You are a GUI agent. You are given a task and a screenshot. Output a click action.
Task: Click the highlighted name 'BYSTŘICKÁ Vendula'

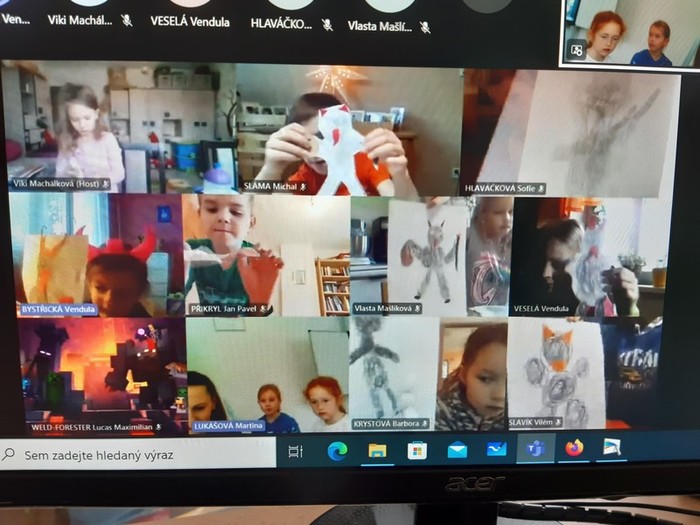click(x=58, y=309)
